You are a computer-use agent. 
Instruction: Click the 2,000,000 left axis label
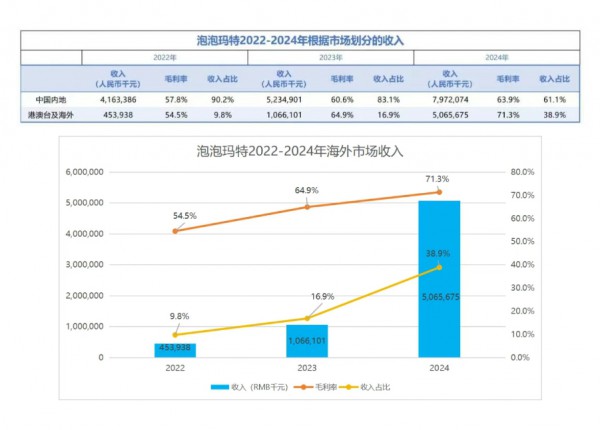pyautogui.click(x=85, y=296)
